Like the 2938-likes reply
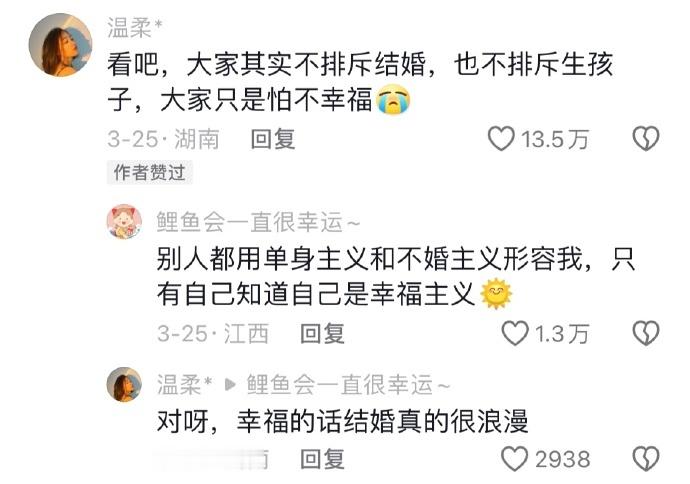The image size is (690, 484). 515,459
